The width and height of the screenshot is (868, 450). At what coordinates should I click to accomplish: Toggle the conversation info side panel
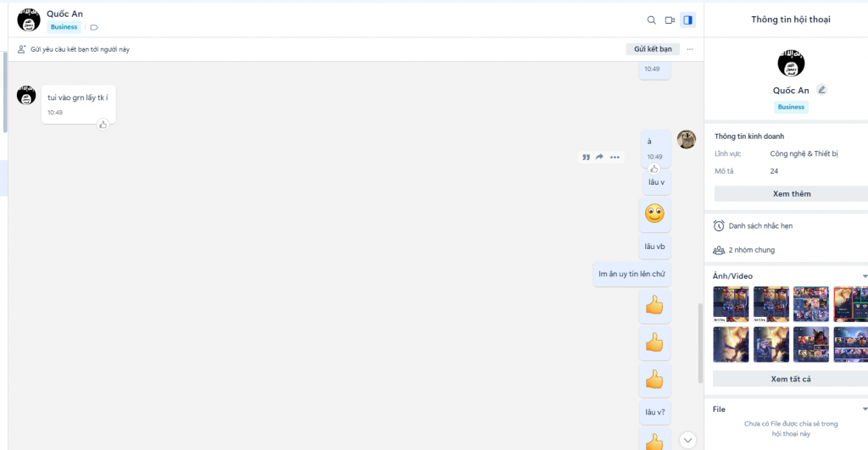pos(687,20)
